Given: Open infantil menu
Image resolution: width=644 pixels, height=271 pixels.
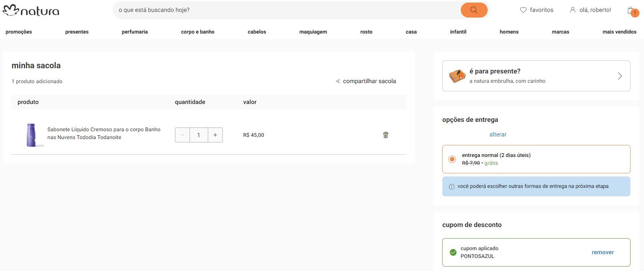Looking at the screenshot, I should pyautogui.click(x=458, y=32).
